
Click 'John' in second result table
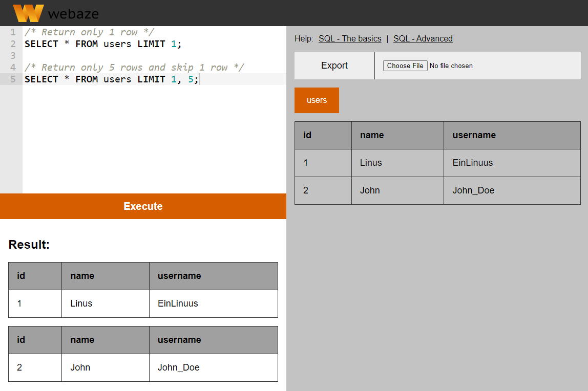point(106,368)
